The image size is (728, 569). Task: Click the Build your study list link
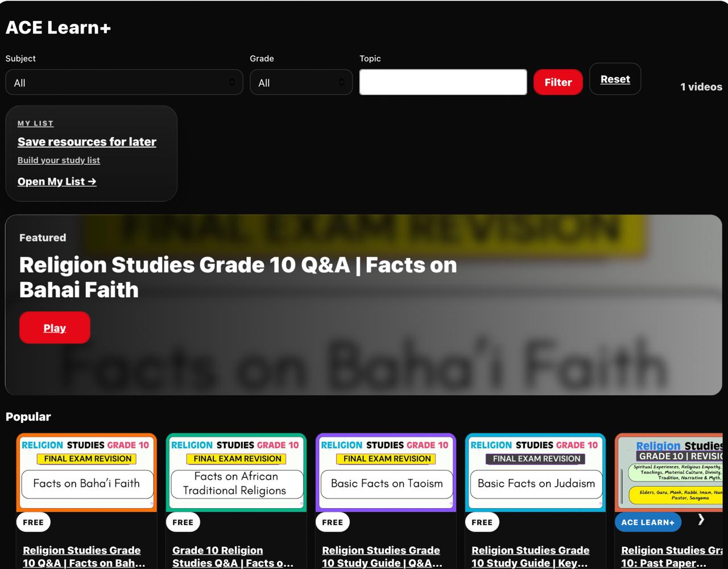pos(59,160)
